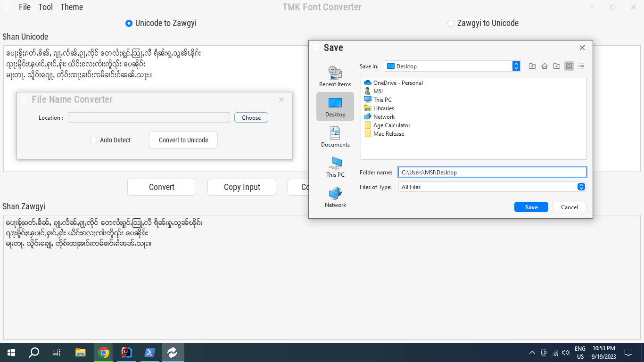Viewport: 644px width, 362px height.
Task: Open the Theme menu
Action: (x=71, y=7)
